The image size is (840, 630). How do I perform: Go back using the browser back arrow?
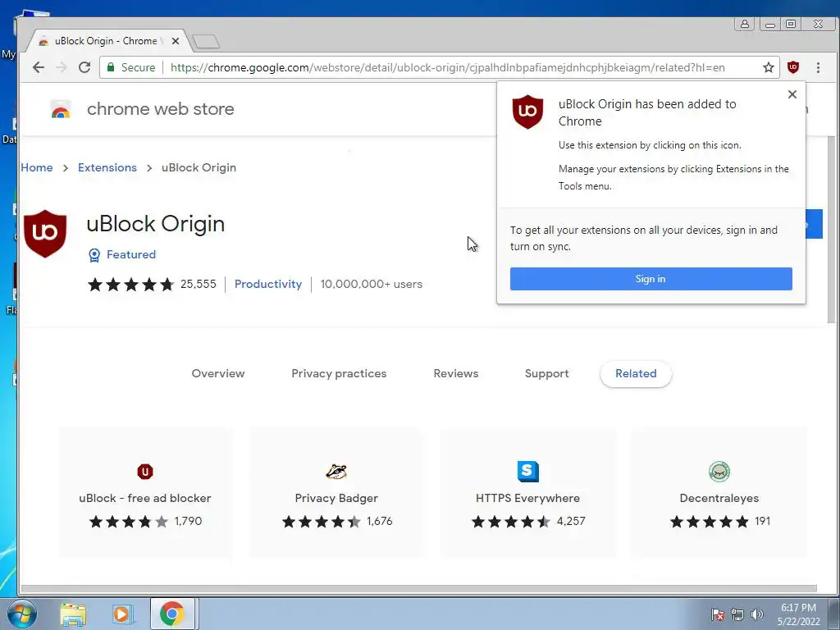(x=38, y=67)
